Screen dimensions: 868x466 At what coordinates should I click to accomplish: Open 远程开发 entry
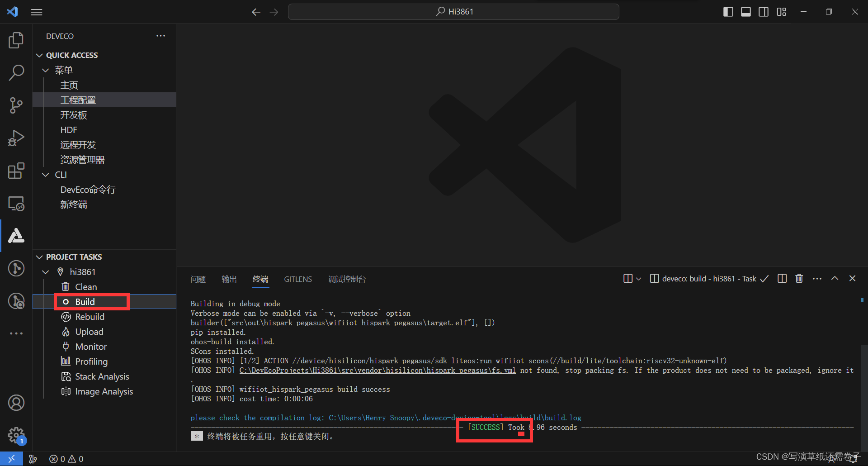click(x=104, y=145)
